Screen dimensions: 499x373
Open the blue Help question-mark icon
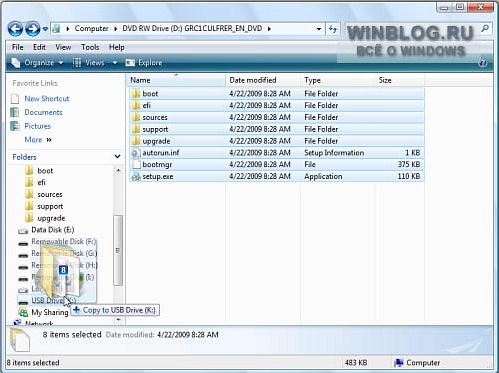(x=482, y=63)
